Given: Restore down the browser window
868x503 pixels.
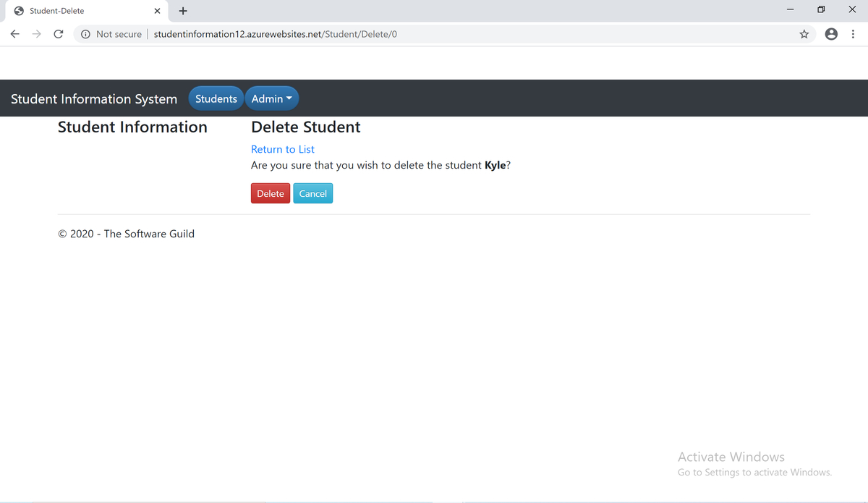Looking at the screenshot, I should 821,11.
